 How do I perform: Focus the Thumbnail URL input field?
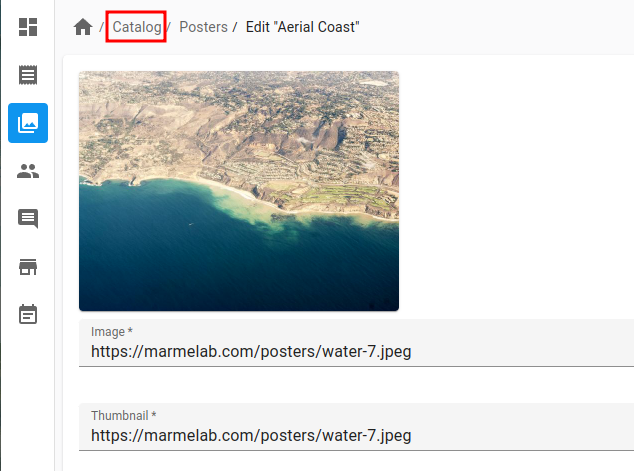(x=350, y=436)
